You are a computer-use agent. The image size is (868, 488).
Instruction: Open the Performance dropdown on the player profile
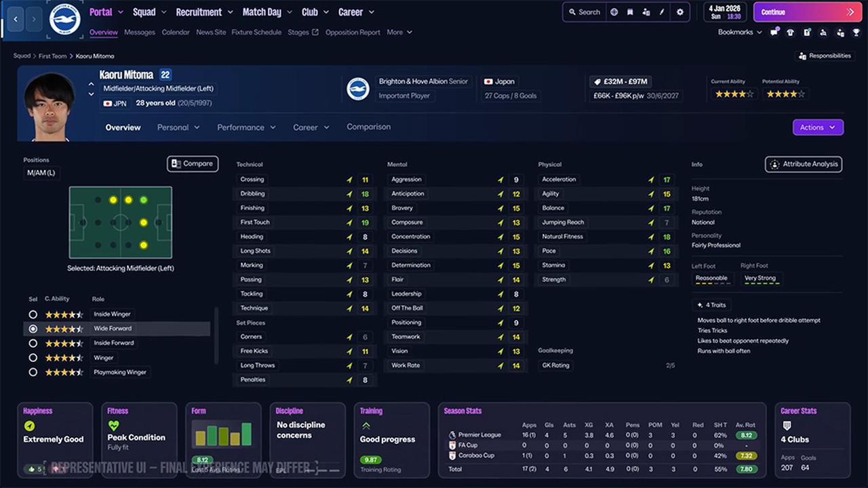245,127
